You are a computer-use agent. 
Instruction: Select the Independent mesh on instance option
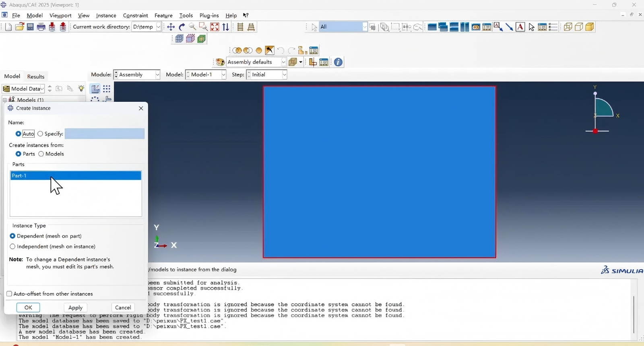[12, 247]
